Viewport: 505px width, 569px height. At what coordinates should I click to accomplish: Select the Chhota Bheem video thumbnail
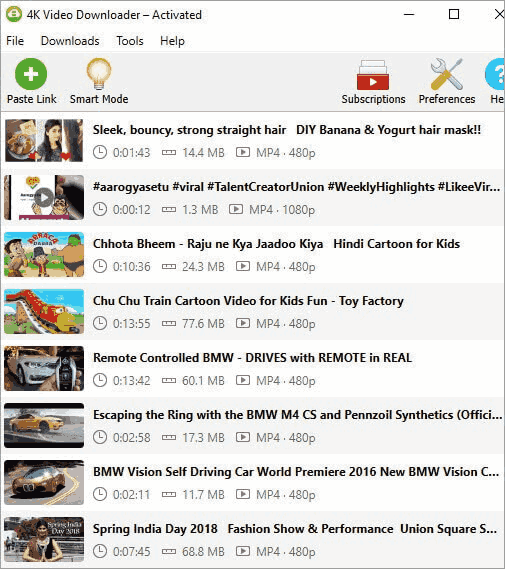[x=44, y=254]
